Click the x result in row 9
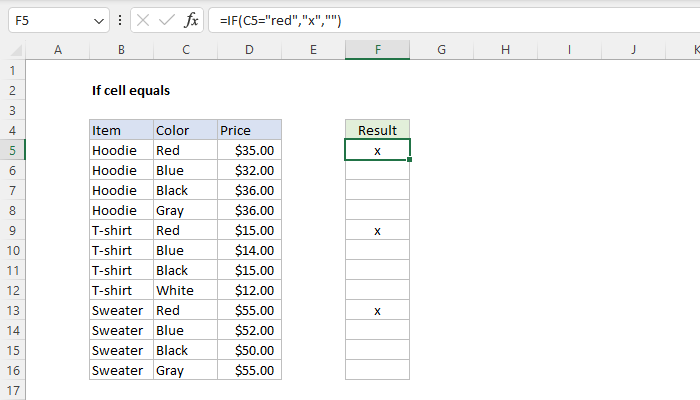The height and width of the screenshot is (400, 700). pos(377,230)
